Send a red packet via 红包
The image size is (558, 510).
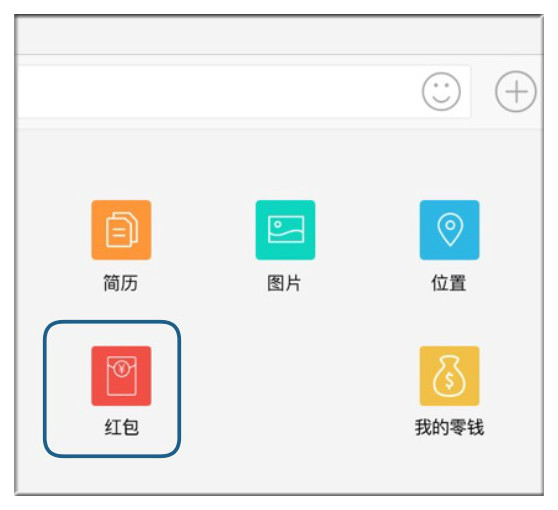coord(121,376)
